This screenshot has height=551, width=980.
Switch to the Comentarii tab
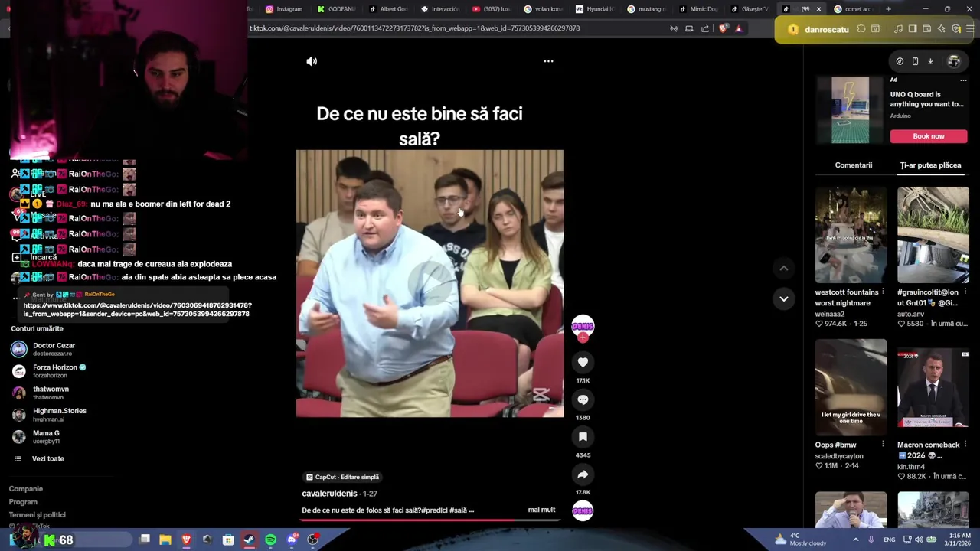point(853,165)
